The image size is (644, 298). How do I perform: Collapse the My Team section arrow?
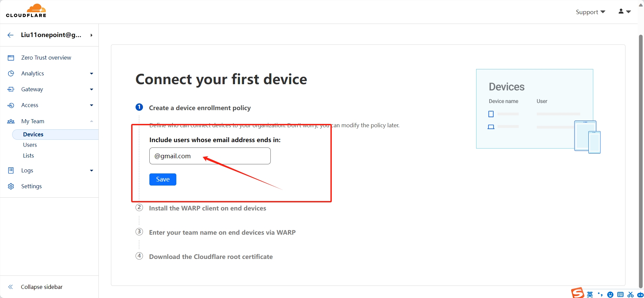coord(91,121)
